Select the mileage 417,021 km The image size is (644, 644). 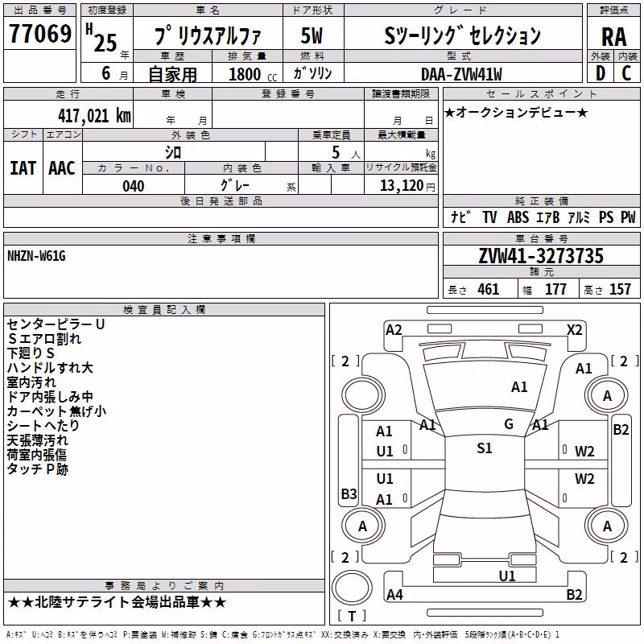pos(94,116)
